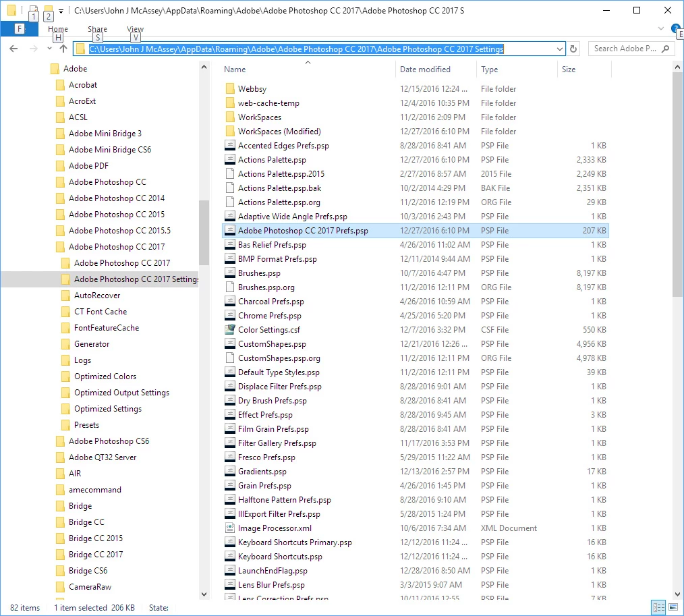684x616 pixels.
Task: Click the Back navigation arrow
Action: tap(13, 49)
